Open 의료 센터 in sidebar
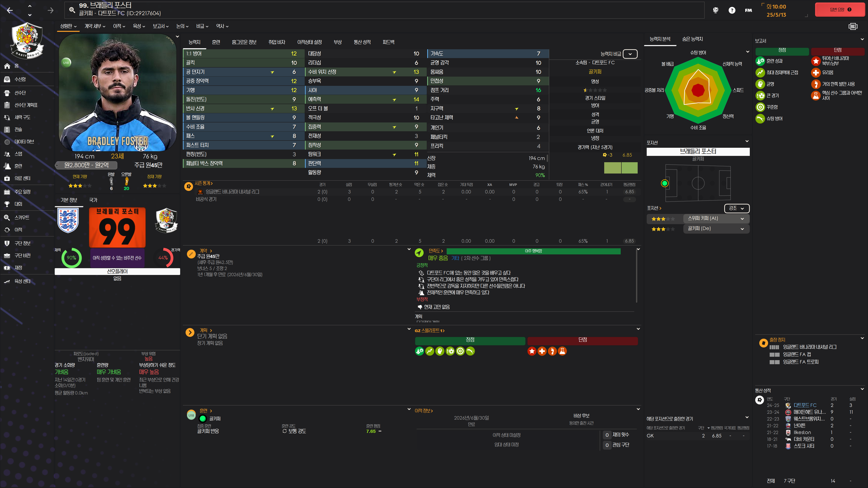This screenshot has height=488, width=868. pos(22,178)
